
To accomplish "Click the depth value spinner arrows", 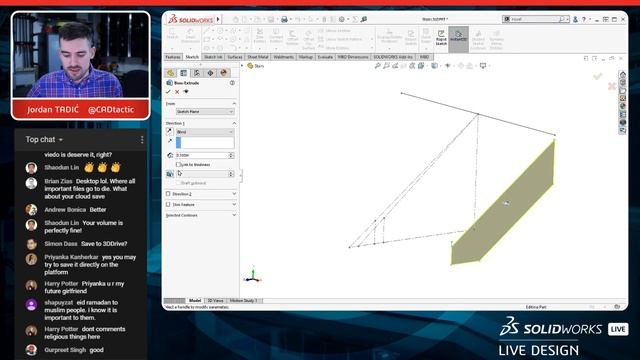I will point(231,156).
